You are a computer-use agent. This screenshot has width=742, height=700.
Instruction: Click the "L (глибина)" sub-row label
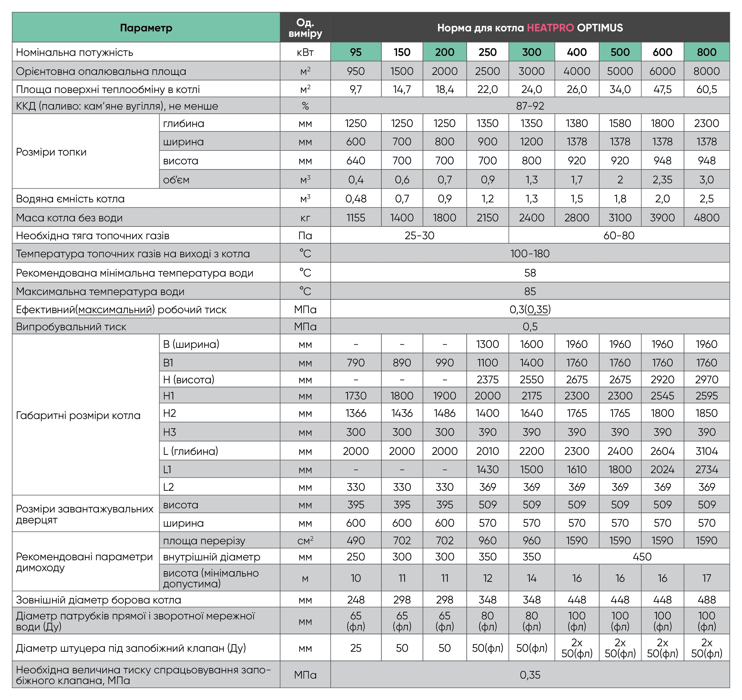coord(191,451)
